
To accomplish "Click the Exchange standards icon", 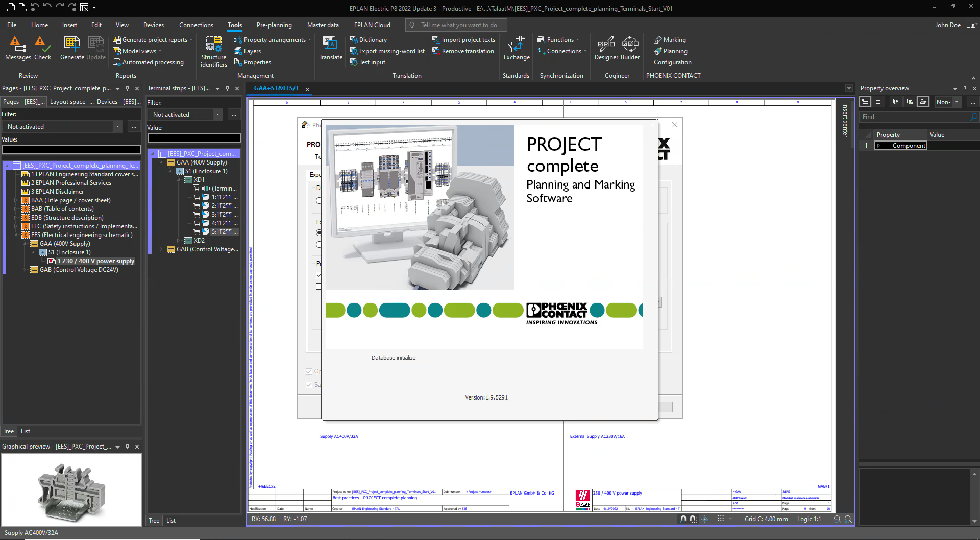I will pos(516,48).
